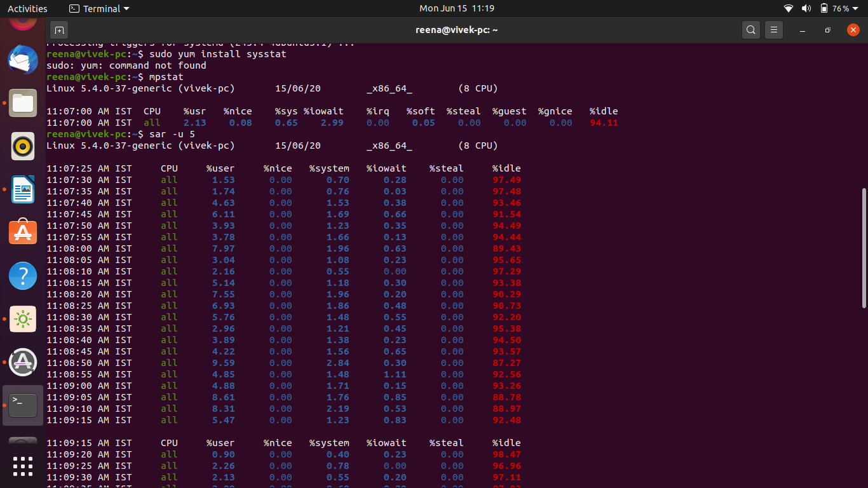Open the Help app with the question mark

[22, 275]
